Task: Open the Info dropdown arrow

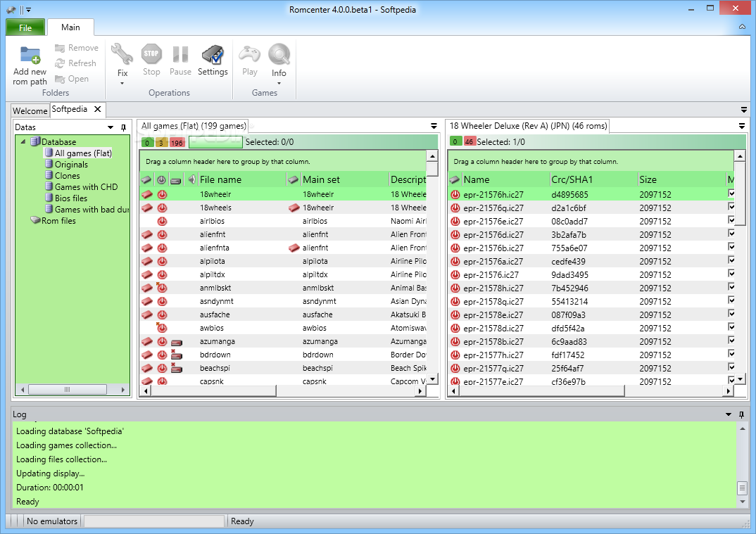Action: click(x=279, y=84)
